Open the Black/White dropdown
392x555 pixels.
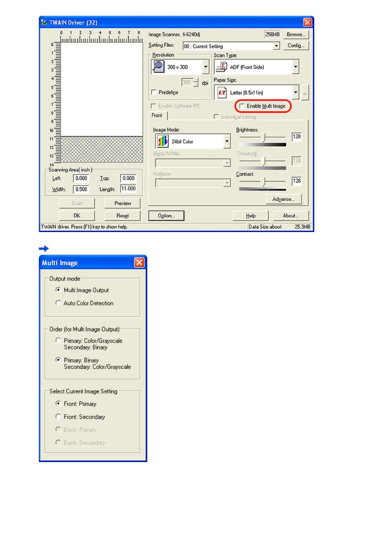(227, 163)
